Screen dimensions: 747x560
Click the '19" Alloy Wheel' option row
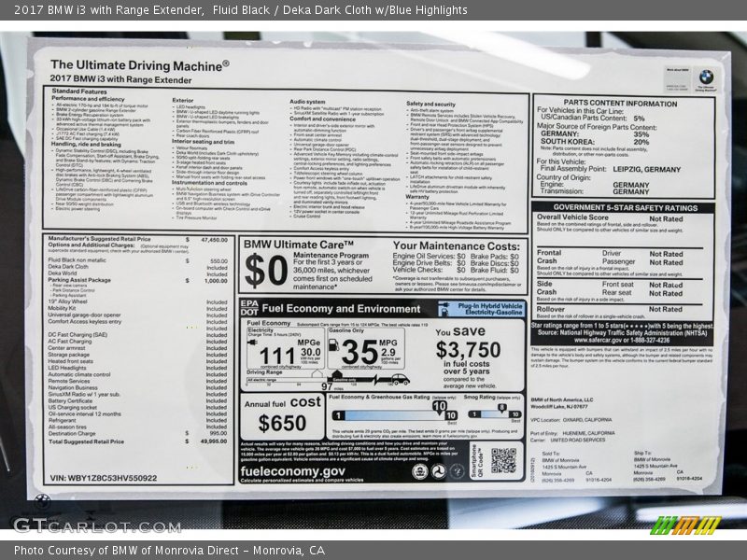click(137, 301)
